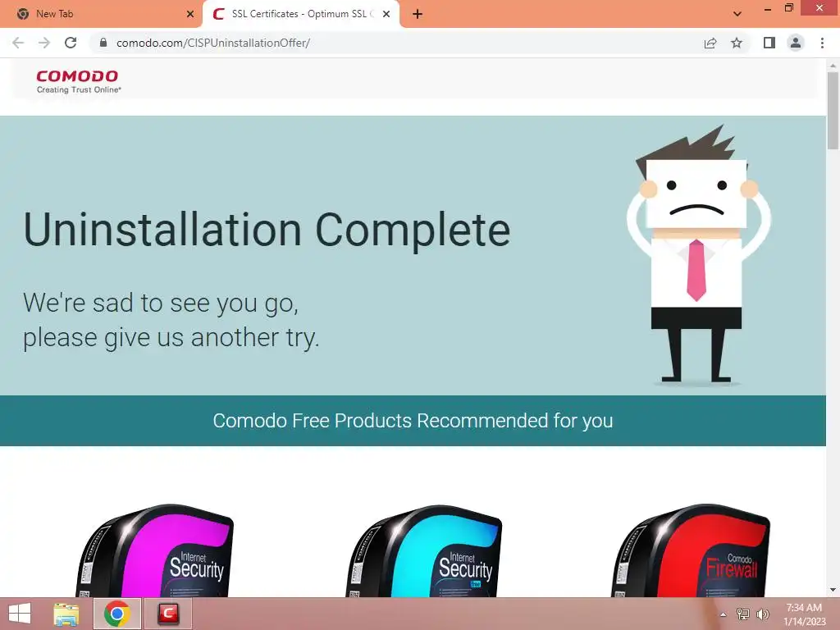Click the red Comodo Firewall product box
The image size is (840, 630).
tap(691, 550)
